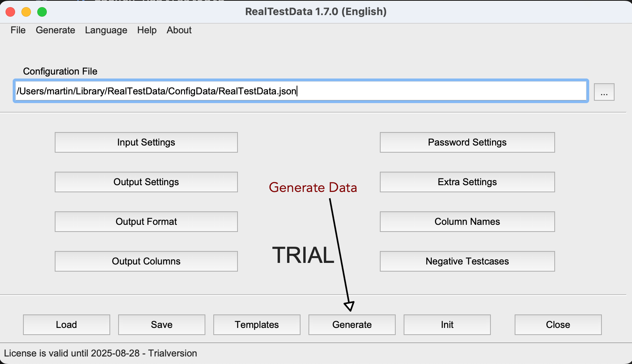Click the Save button
The width and height of the screenshot is (632, 364).
162,325
